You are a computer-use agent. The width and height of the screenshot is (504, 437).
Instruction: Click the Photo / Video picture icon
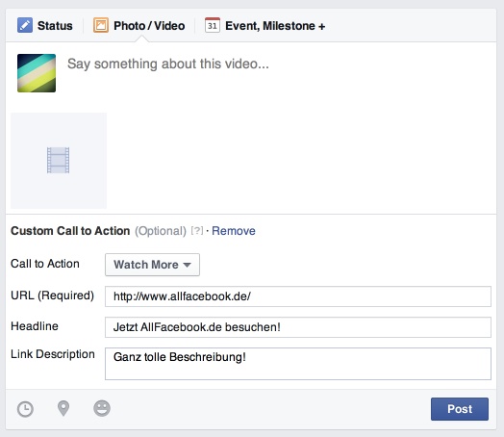click(x=101, y=25)
